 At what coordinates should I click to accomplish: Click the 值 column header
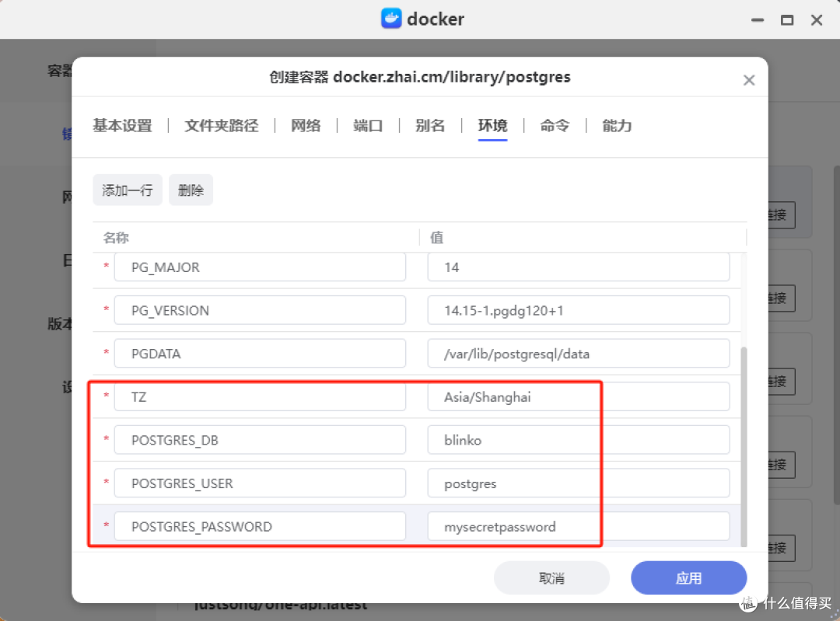point(437,238)
